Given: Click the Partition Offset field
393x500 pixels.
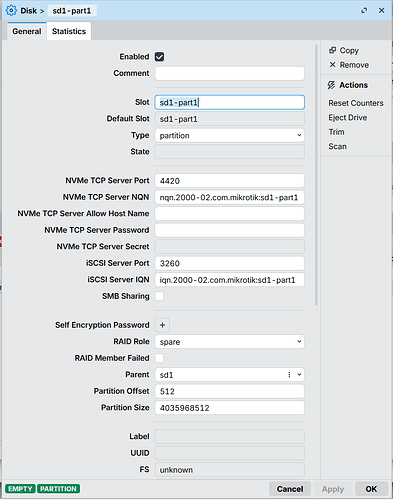Looking at the screenshot, I should pyautogui.click(x=230, y=391).
